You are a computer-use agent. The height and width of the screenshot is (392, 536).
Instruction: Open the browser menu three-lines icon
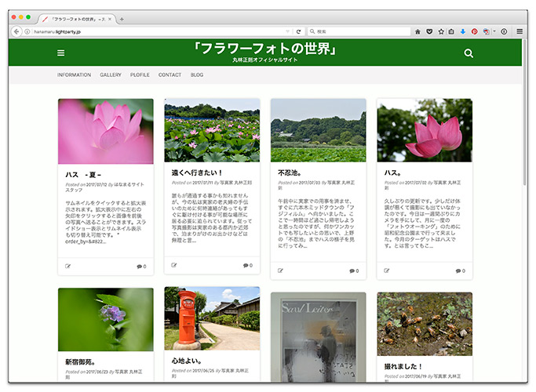520,31
